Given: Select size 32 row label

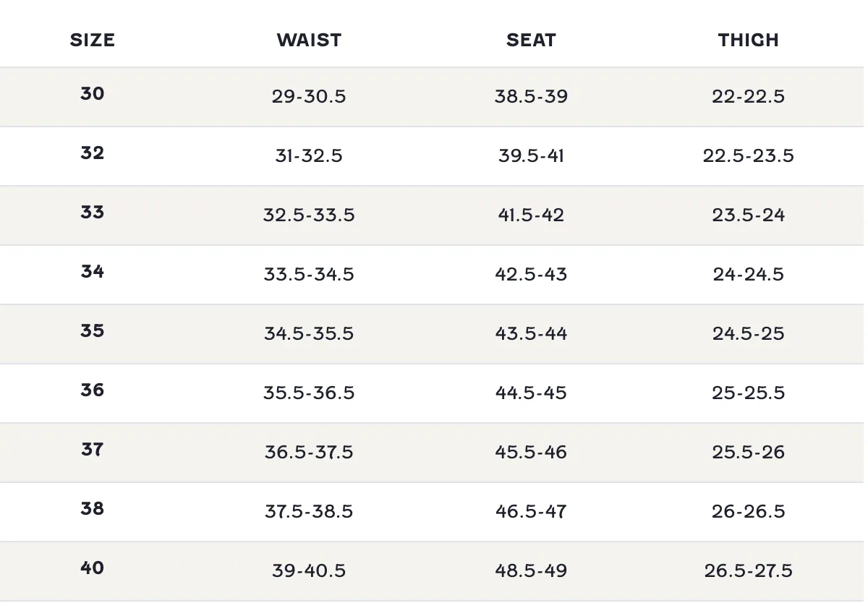Looking at the screenshot, I should (92, 153).
